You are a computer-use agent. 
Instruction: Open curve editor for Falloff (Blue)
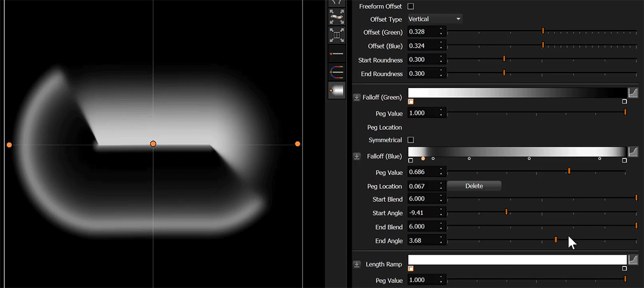pyautogui.click(x=633, y=152)
